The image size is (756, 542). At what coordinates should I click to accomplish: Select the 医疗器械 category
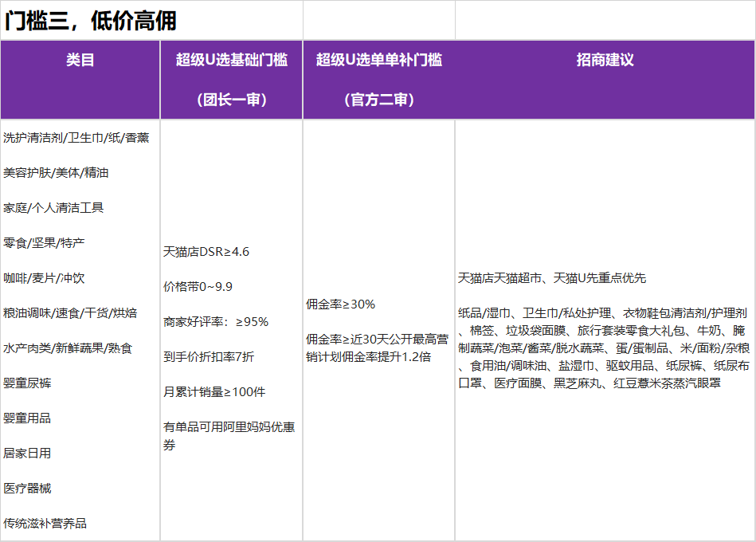click(x=27, y=489)
